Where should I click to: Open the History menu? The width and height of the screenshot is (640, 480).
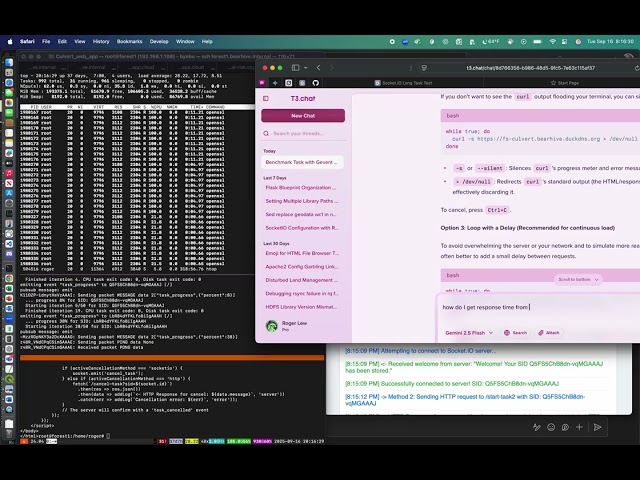(x=101, y=42)
